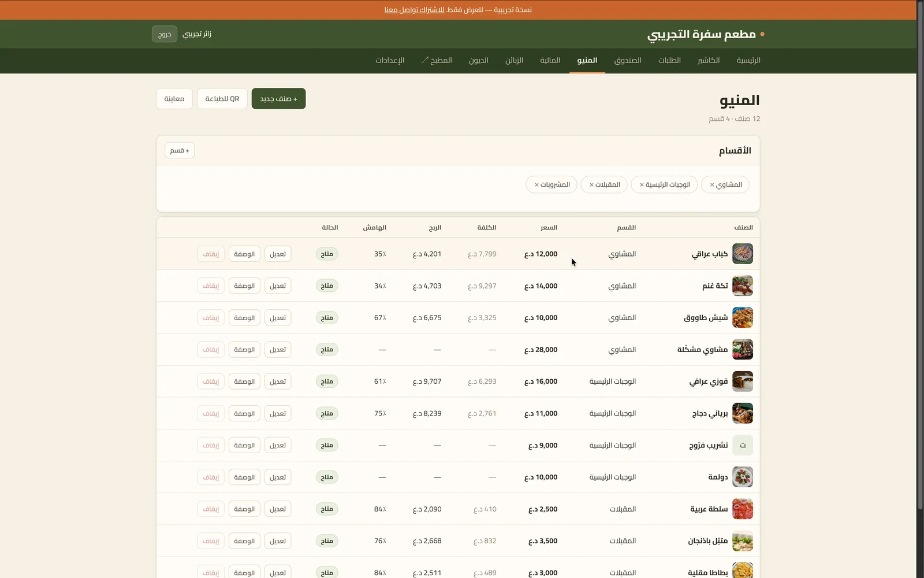Click the دولمة item thumbnail
Screen dimensions: 924x578
coord(743,477)
